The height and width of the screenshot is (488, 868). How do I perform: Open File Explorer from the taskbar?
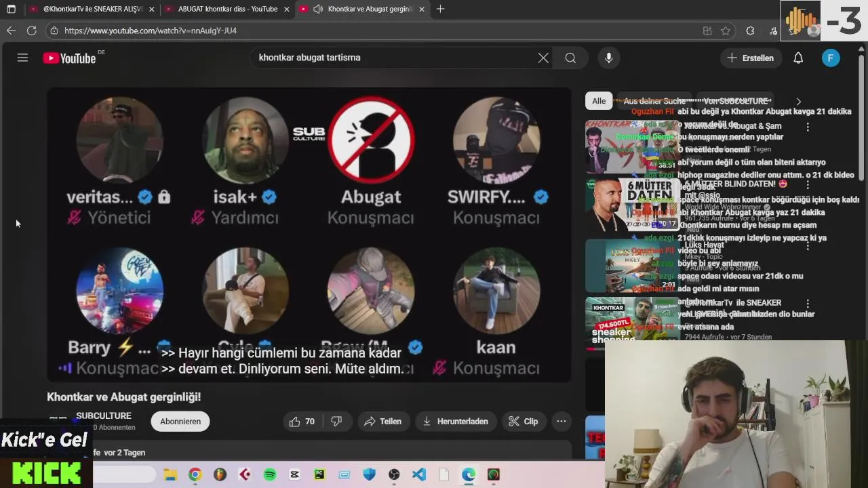[170, 474]
